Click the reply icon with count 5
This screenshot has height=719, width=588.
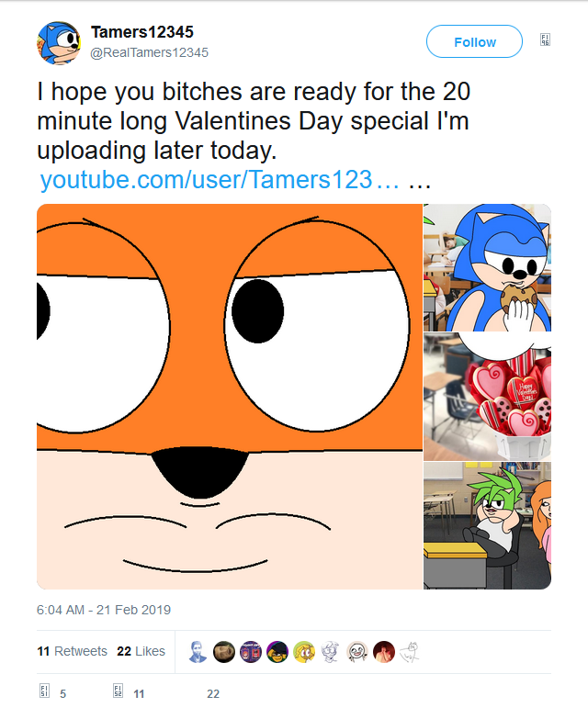pyautogui.click(x=43, y=693)
